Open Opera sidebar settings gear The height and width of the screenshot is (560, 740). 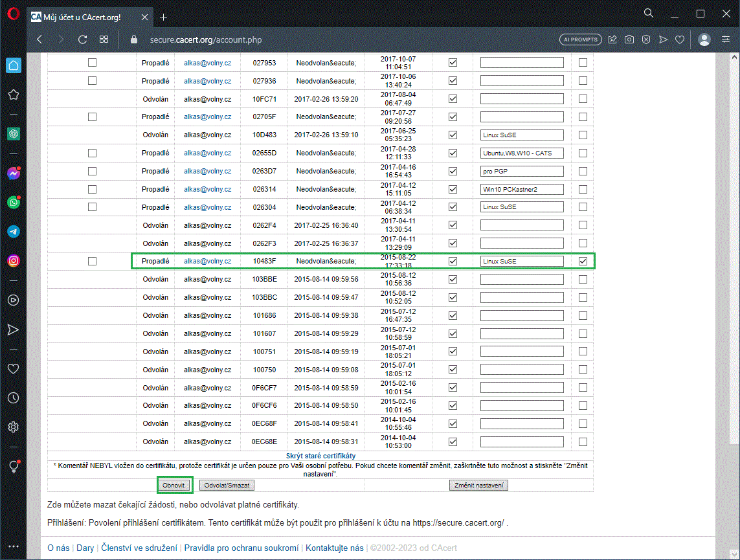[13, 427]
